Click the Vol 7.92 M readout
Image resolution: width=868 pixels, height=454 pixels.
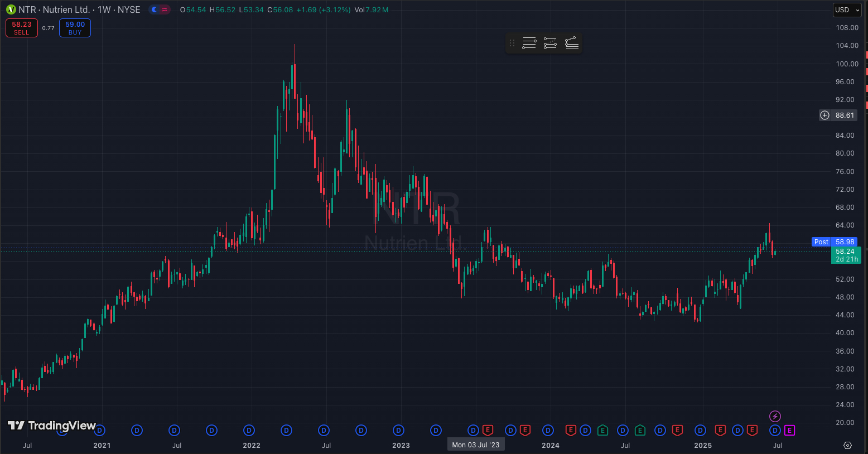tap(372, 10)
